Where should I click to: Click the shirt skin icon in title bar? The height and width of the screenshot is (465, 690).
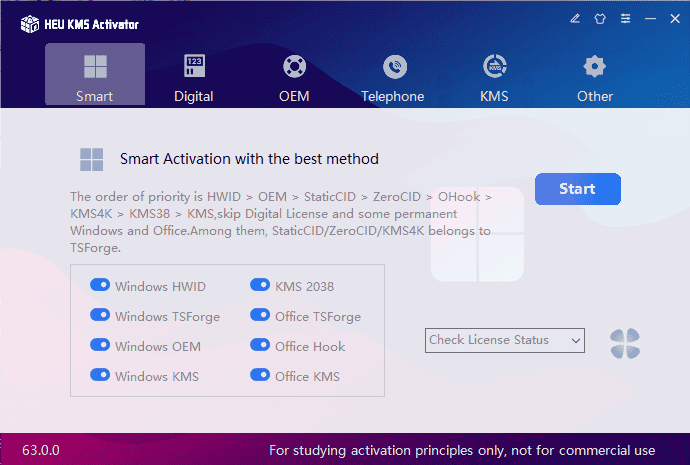600,18
